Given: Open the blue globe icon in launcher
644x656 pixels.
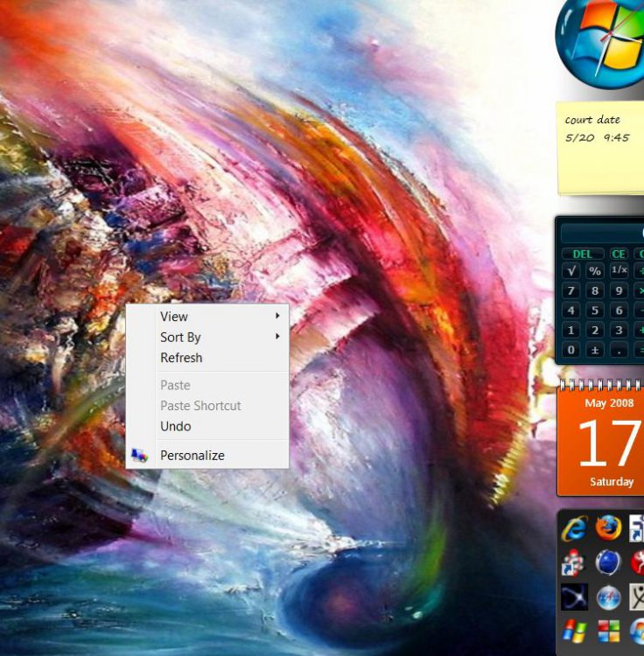Looking at the screenshot, I should click(x=608, y=562).
